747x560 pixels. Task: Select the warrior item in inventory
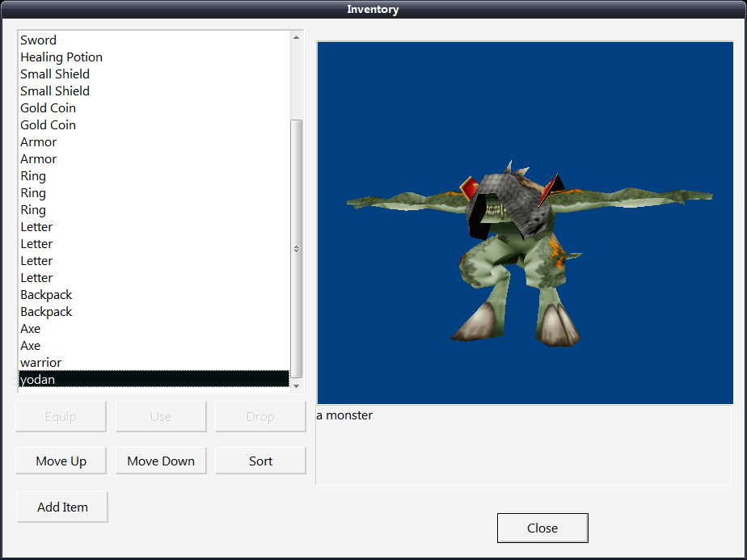154,362
